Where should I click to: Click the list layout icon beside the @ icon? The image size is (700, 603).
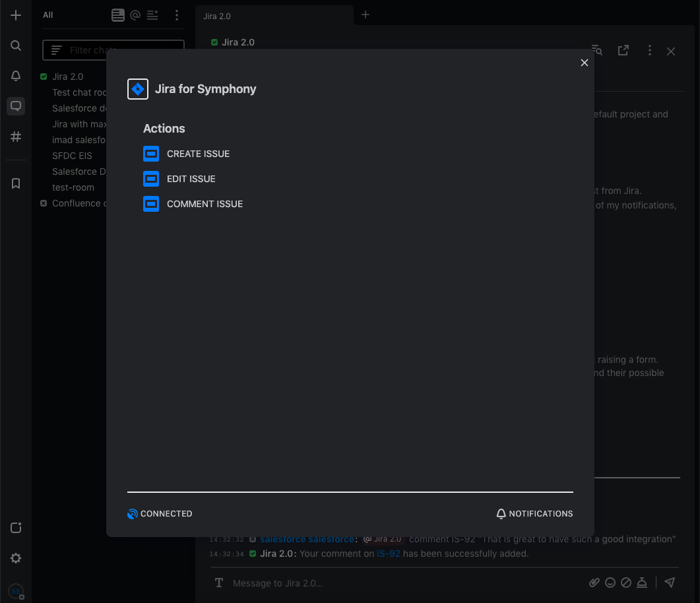click(x=152, y=15)
